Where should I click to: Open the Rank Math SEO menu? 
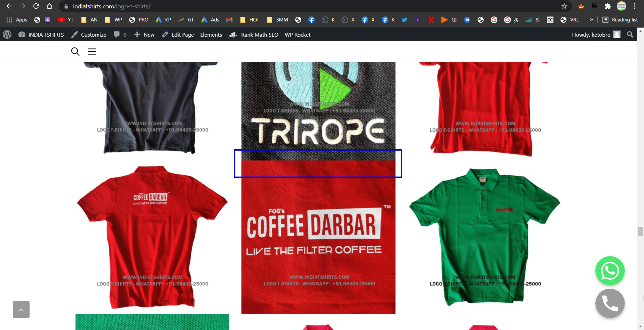tap(253, 35)
